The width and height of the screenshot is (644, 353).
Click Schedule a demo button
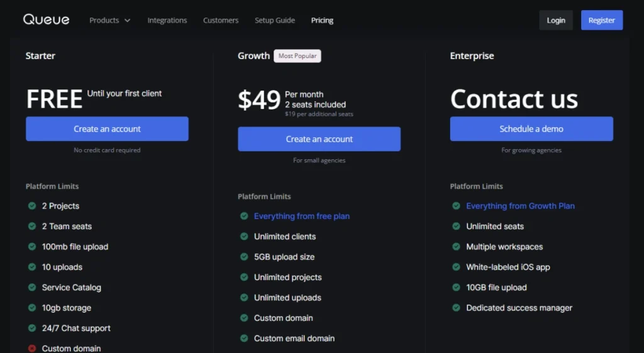pos(531,128)
